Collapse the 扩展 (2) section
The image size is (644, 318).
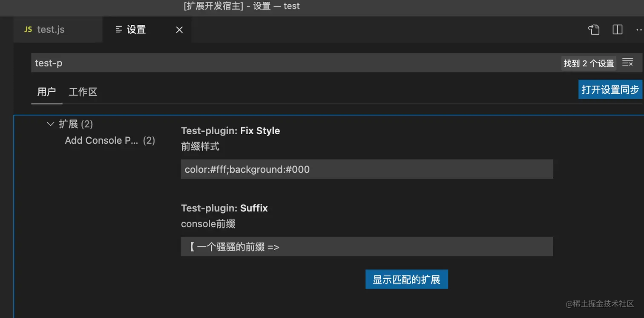point(50,124)
